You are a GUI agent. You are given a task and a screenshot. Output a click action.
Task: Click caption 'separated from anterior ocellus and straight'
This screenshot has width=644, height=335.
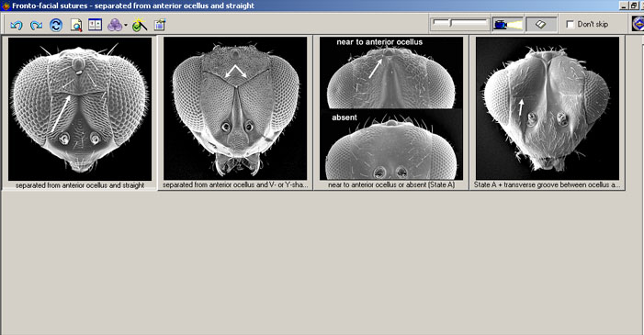80,185
